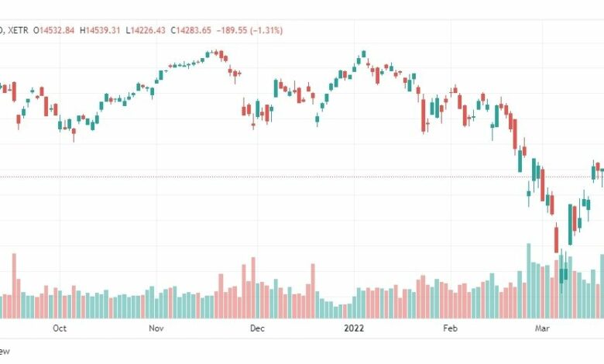Screen dimensions: 604x364
Task: Select the tallest volume bar in late February
Action: pyautogui.click(x=529, y=281)
